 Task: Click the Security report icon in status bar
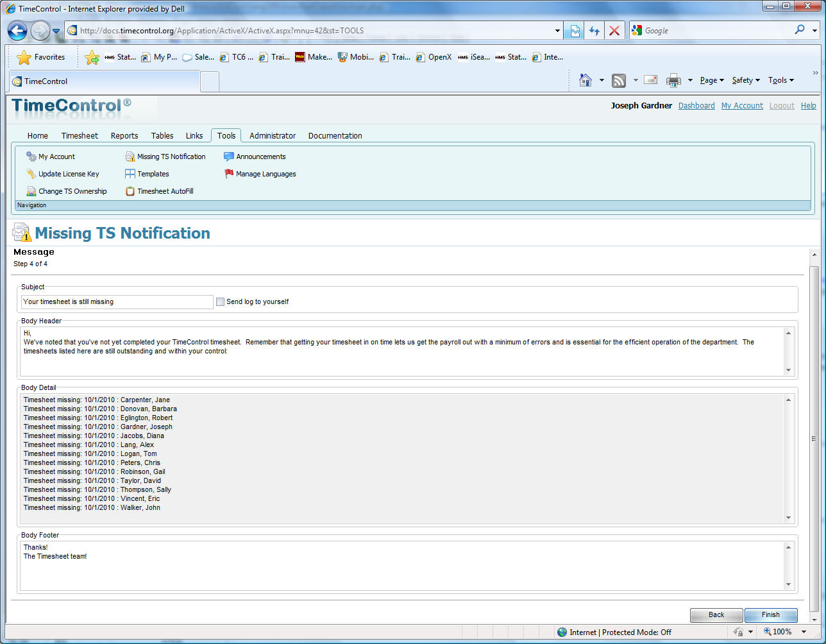(738, 632)
